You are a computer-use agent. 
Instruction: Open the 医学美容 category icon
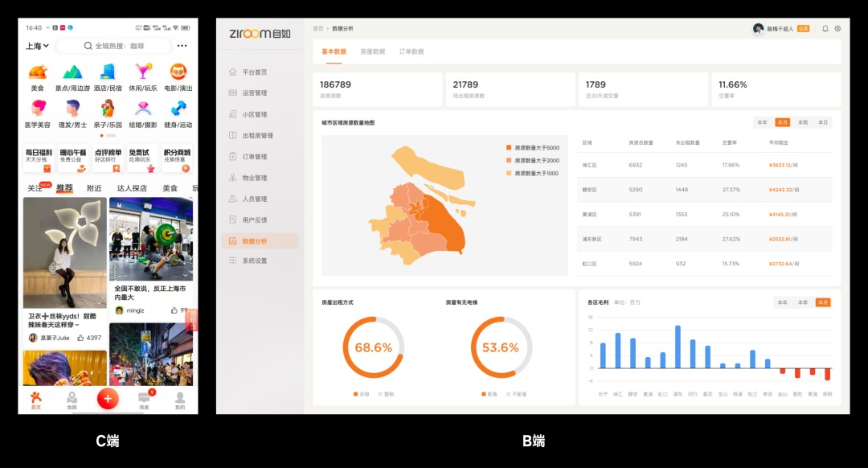click(x=38, y=108)
